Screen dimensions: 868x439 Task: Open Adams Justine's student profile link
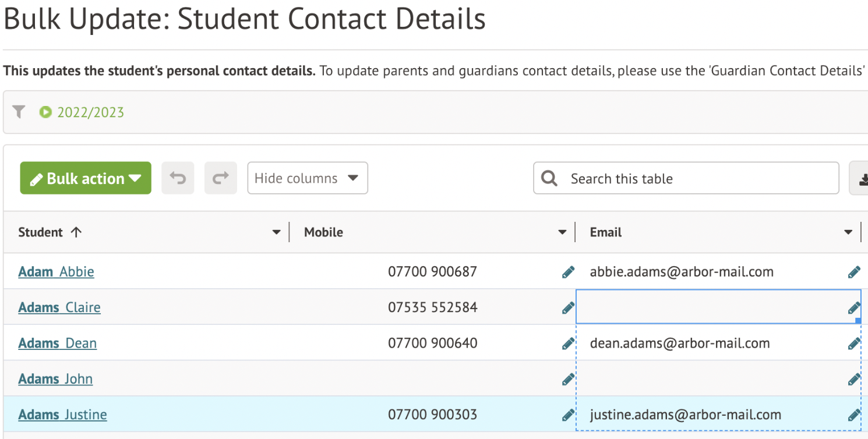(x=62, y=415)
